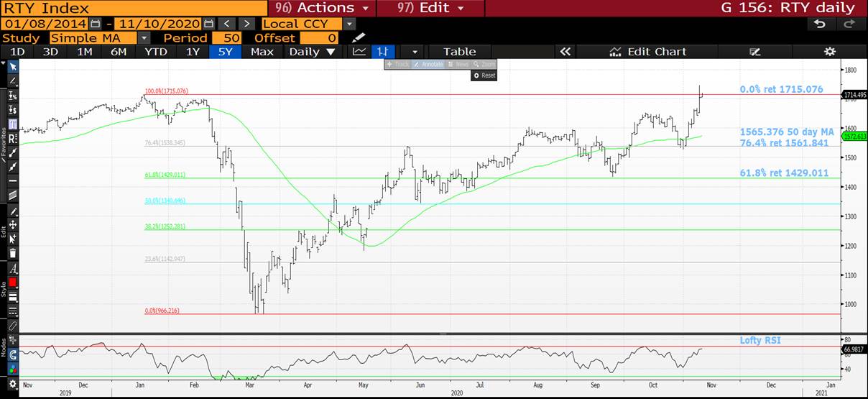868x399 pixels.
Task: Click the text annotation 'A' tool
Action: pos(12,268)
